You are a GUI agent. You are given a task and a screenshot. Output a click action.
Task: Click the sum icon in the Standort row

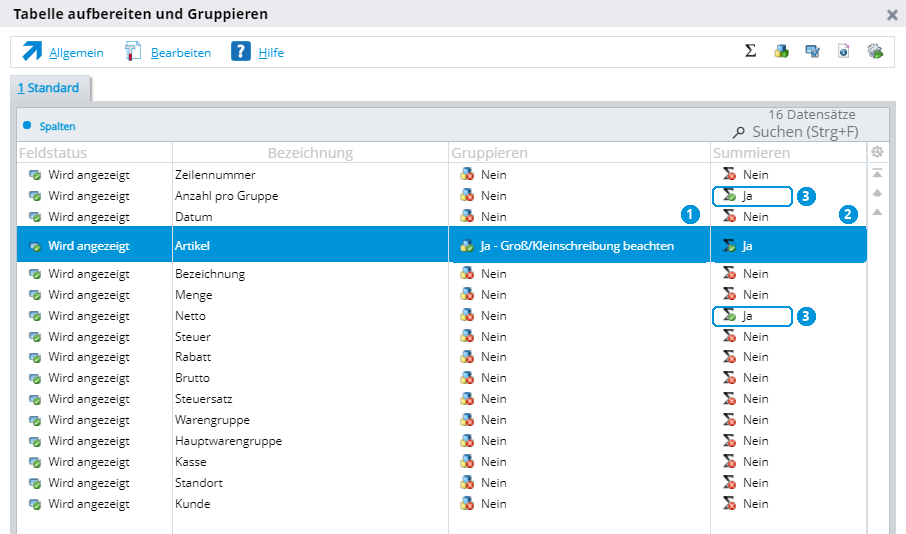729,482
